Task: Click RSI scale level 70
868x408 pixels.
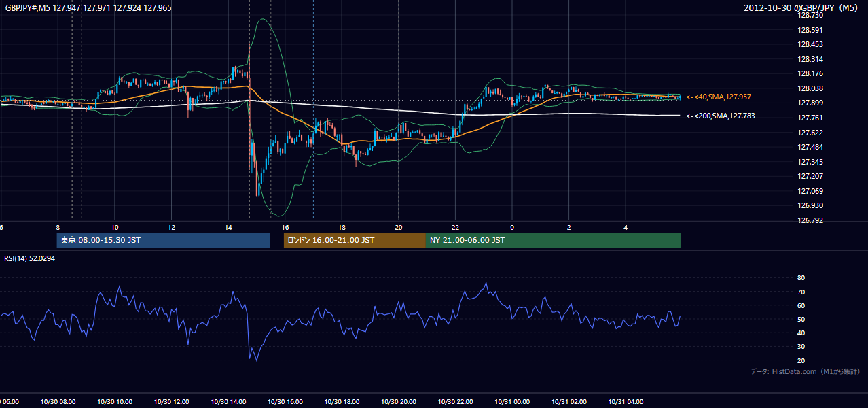Action: [x=801, y=292]
